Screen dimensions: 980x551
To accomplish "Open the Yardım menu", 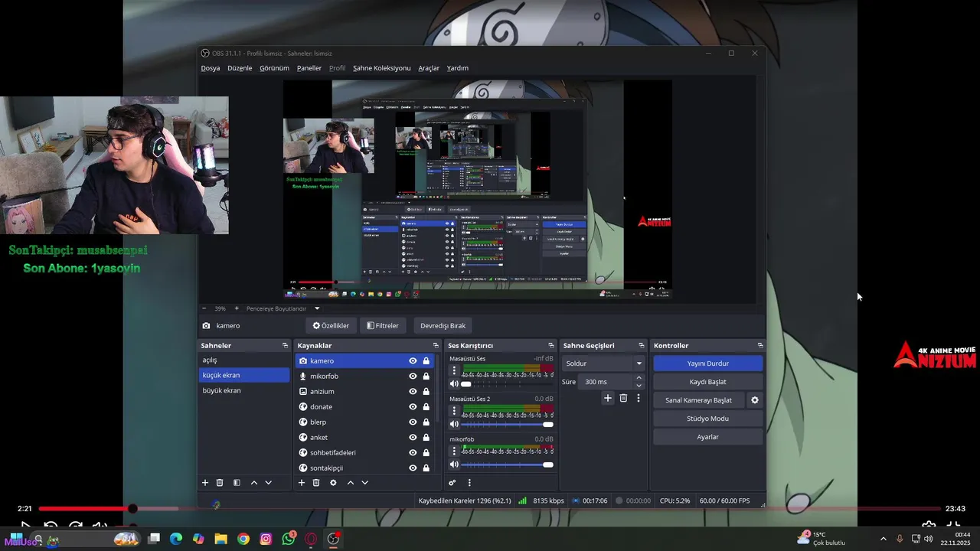I will (457, 68).
